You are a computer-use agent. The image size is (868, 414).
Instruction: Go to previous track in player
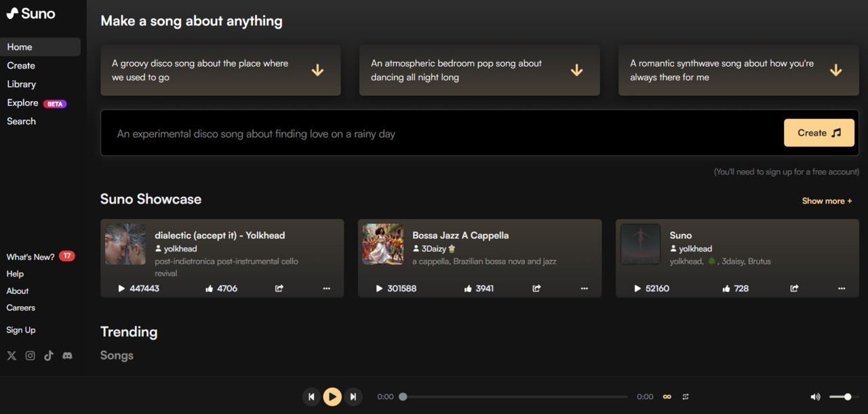[311, 396]
